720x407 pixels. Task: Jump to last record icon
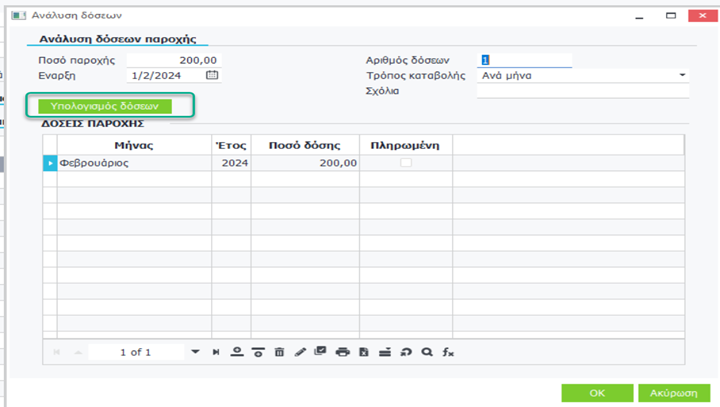point(216,352)
